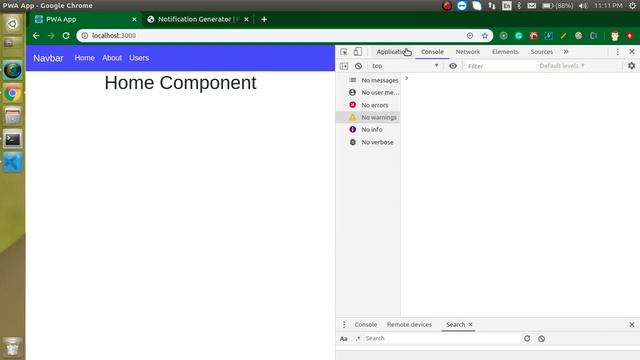Open console settings gear

pyautogui.click(x=631, y=66)
